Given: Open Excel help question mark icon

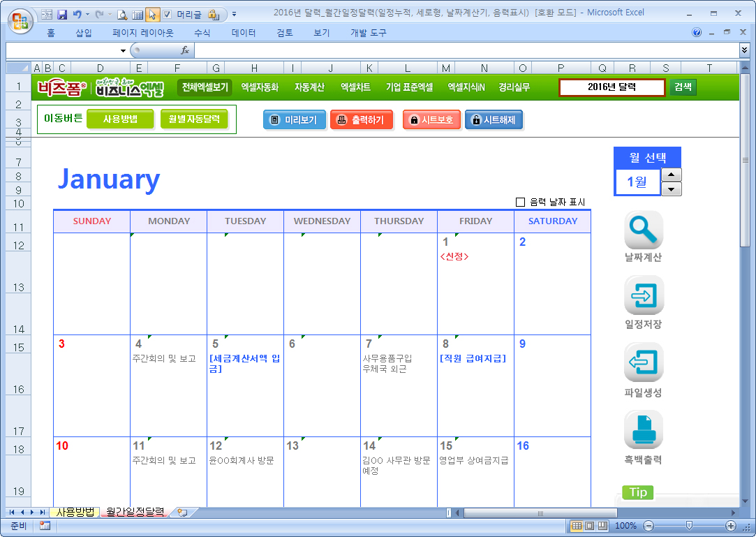Looking at the screenshot, I should 697,32.
